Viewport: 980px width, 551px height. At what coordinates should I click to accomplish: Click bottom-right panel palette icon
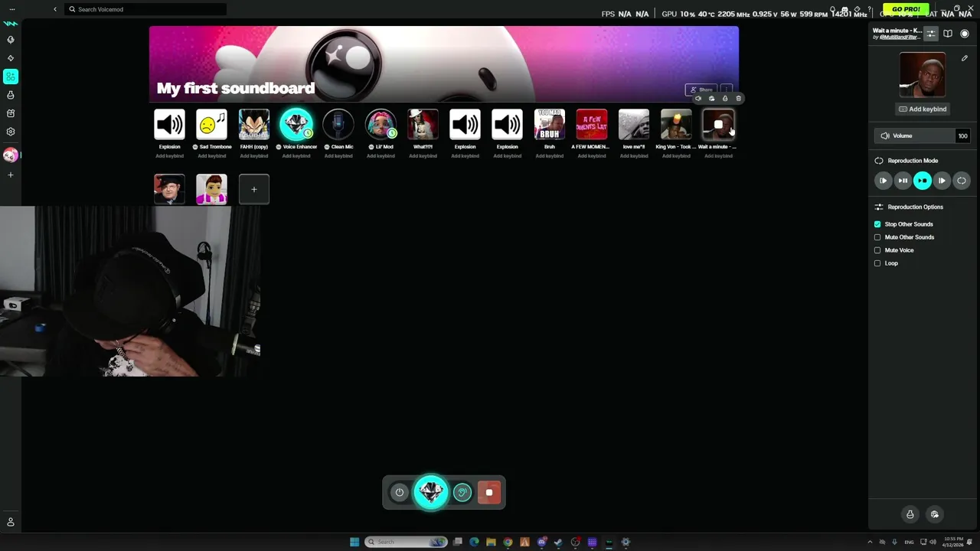(934, 514)
